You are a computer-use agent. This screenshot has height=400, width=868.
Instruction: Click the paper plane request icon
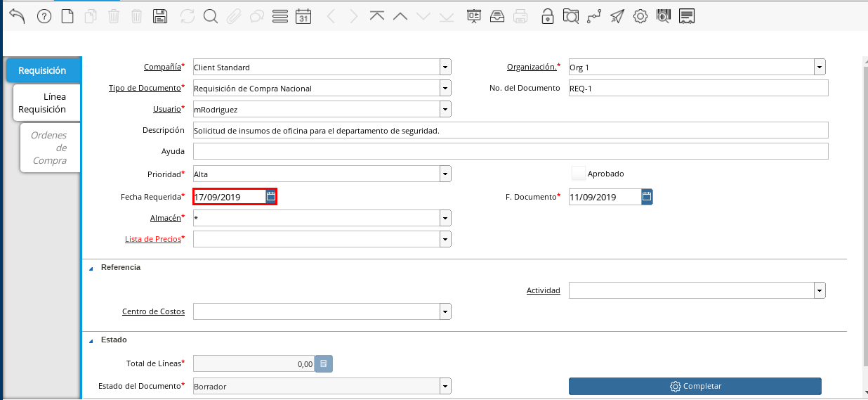coord(617,16)
